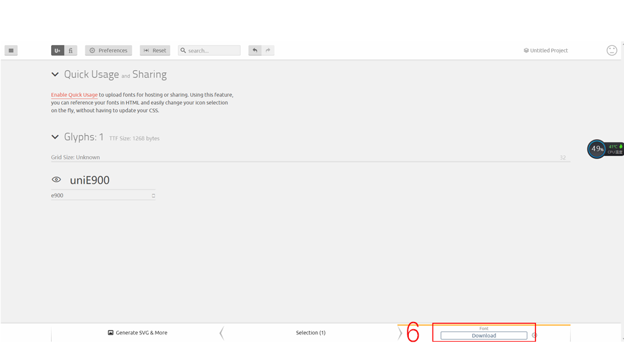Open the Enable Quick Usage link
Image resolution: width=624 pixels, height=364 pixels.
(74, 94)
